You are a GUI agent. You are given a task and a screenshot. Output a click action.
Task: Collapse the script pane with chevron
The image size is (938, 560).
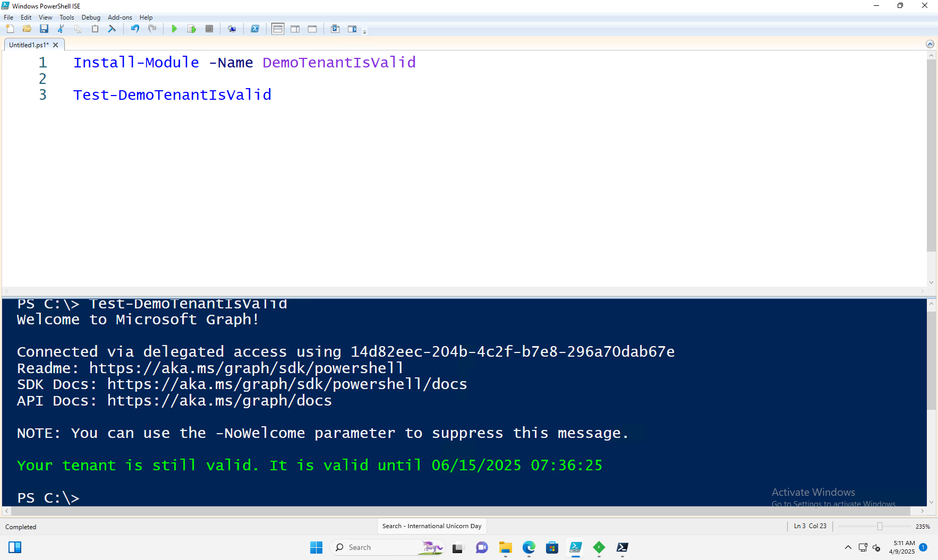click(930, 44)
